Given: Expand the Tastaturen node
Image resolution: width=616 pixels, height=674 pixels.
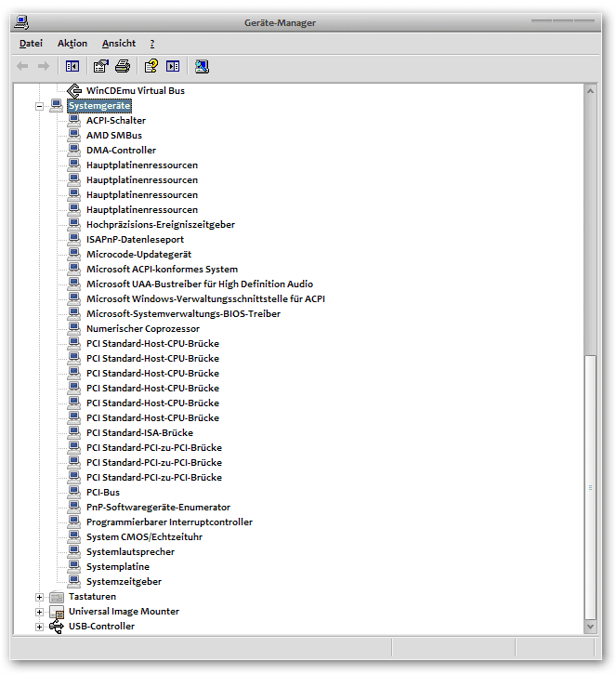Looking at the screenshot, I should 39,597.
